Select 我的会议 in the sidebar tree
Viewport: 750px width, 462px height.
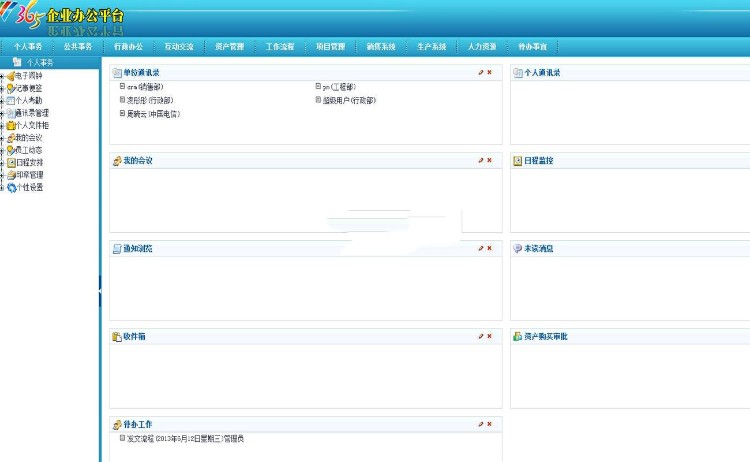tap(30, 138)
